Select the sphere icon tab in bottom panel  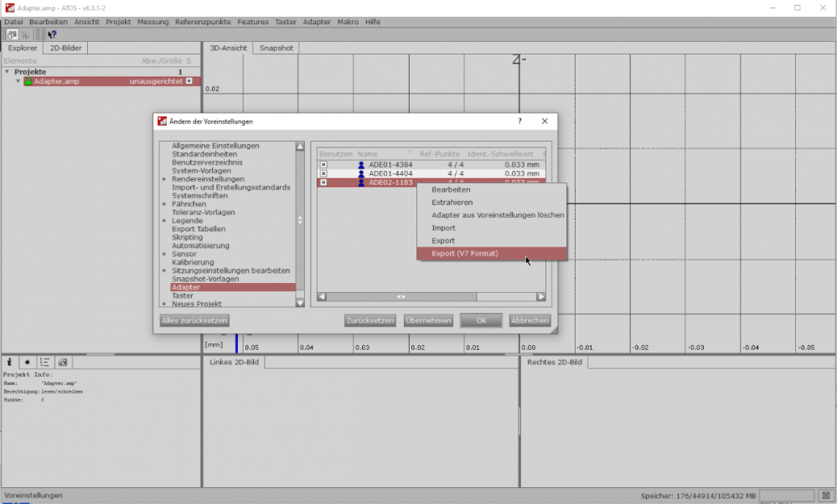(x=27, y=362)
